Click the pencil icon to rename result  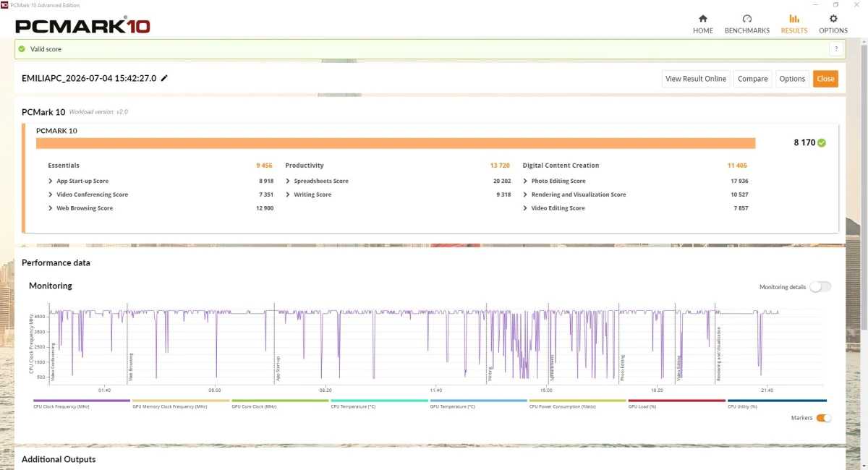pos(164,78)
